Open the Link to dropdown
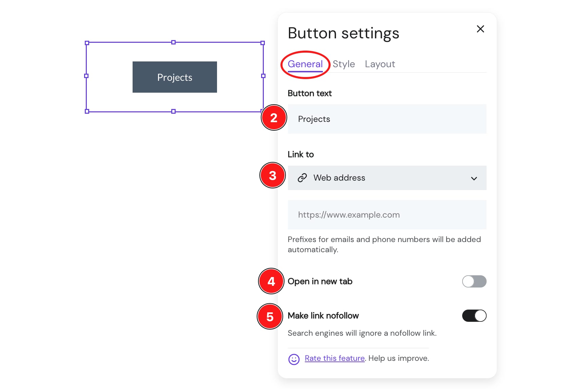The image size is (588, 389). click(x=387, y=178)
